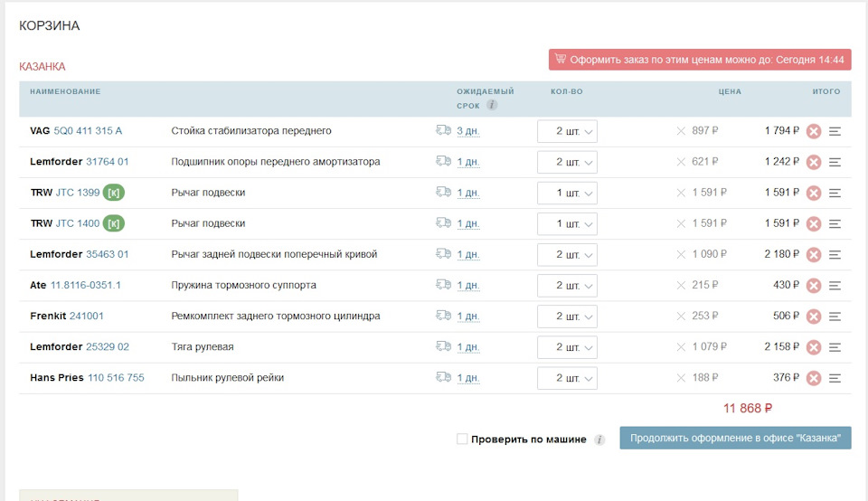Open part number link JTC 1400
The image size is (868, 501).
pos(78,223)
